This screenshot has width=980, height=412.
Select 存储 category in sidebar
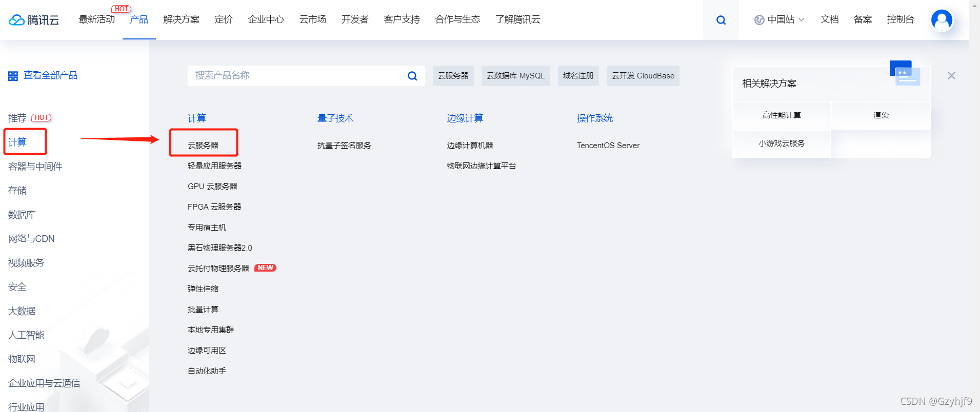pos(17,191)
